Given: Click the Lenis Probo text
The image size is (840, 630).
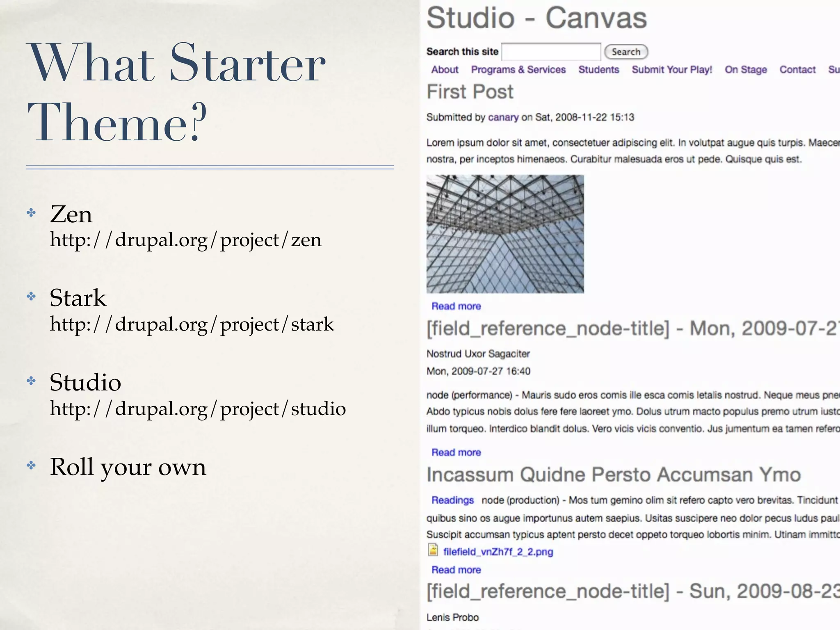Looking at the screenshot, I should coord(453,617).
